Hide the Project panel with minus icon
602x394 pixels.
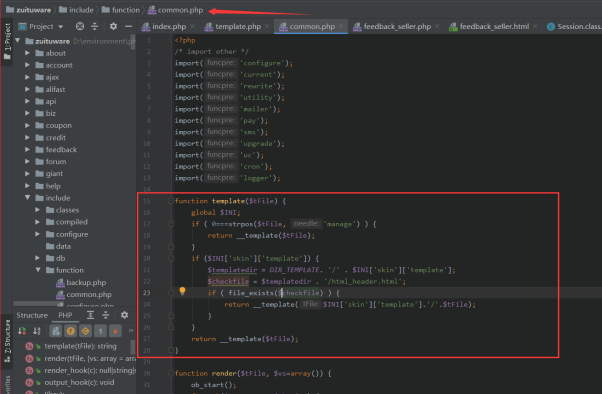129,26
